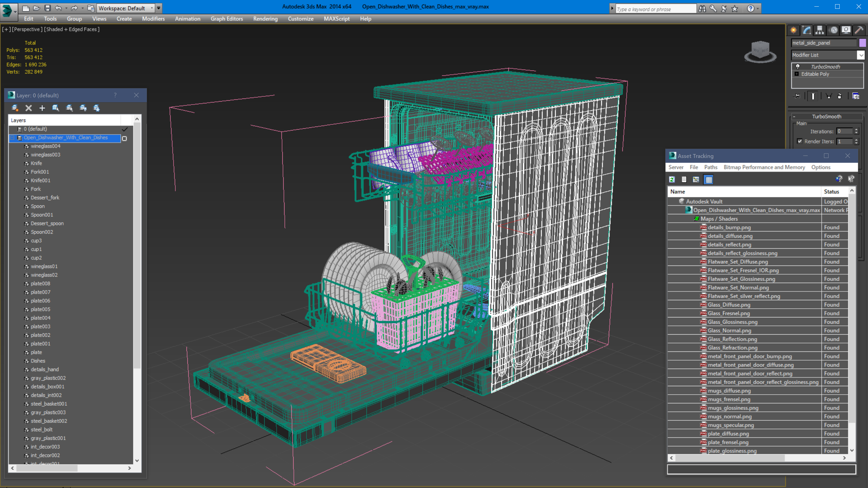Toggle Show End Result icon
Screen dimensions: 868x488
click(x=813, y=96)
